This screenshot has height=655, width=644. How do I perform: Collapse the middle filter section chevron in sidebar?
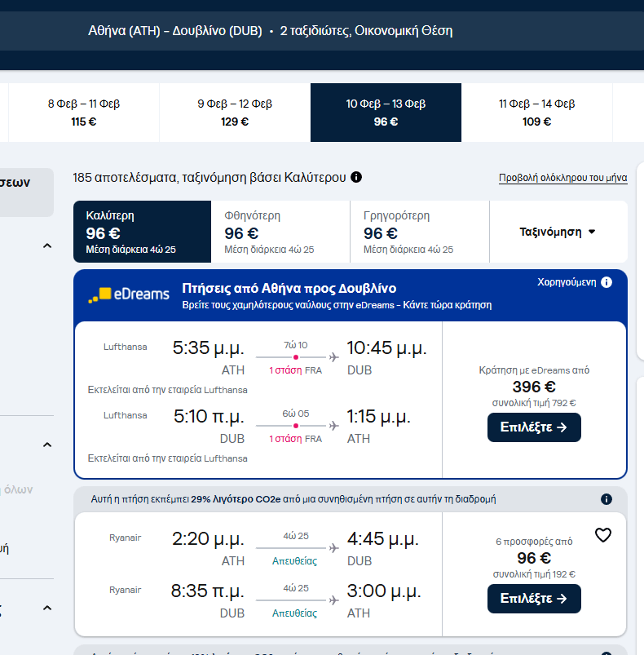[47, 445]
